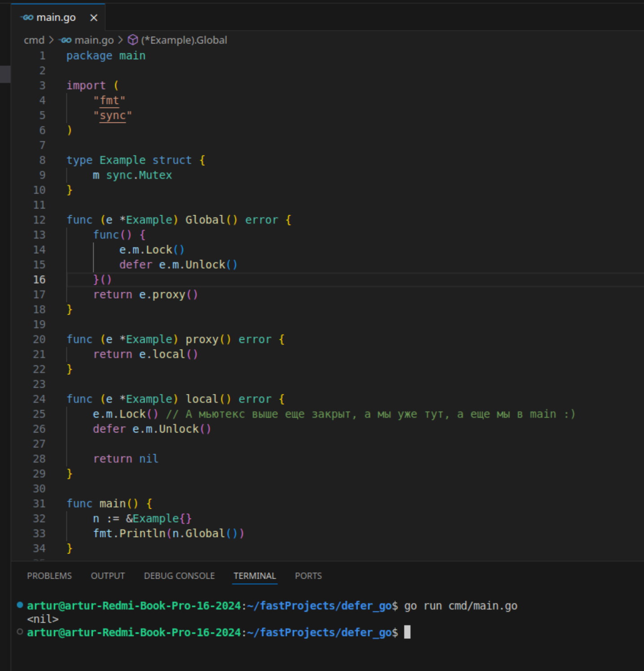
Task: Click 'return nil' statement
Action: click(125, 459)
